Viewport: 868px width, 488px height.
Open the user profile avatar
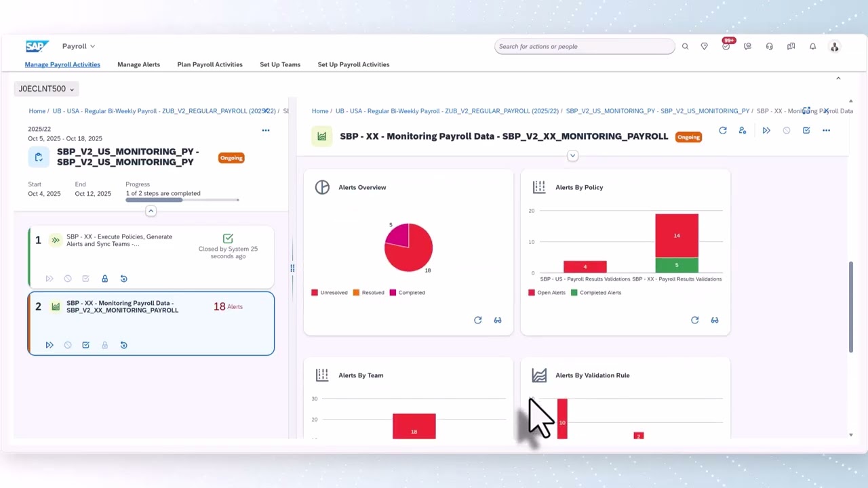[835, 46]
